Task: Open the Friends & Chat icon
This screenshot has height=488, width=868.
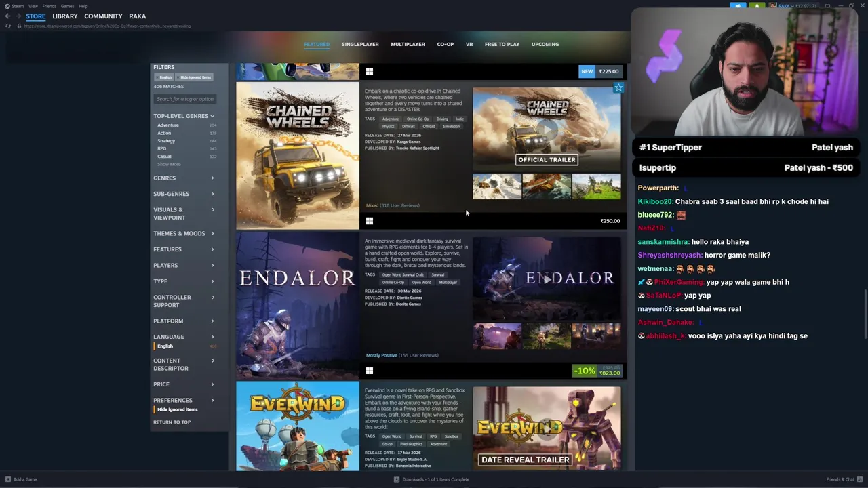Action: [x=860, y=479]
